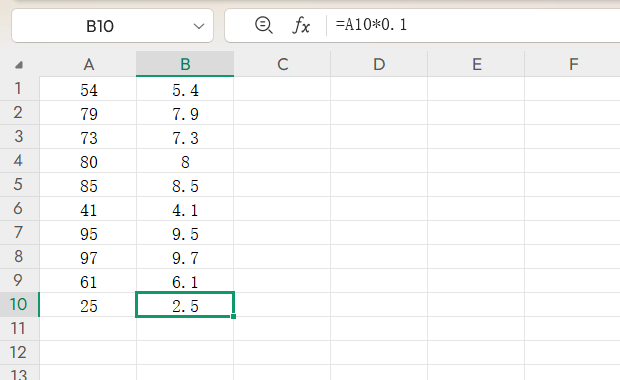Select column D header

(379, 64)
